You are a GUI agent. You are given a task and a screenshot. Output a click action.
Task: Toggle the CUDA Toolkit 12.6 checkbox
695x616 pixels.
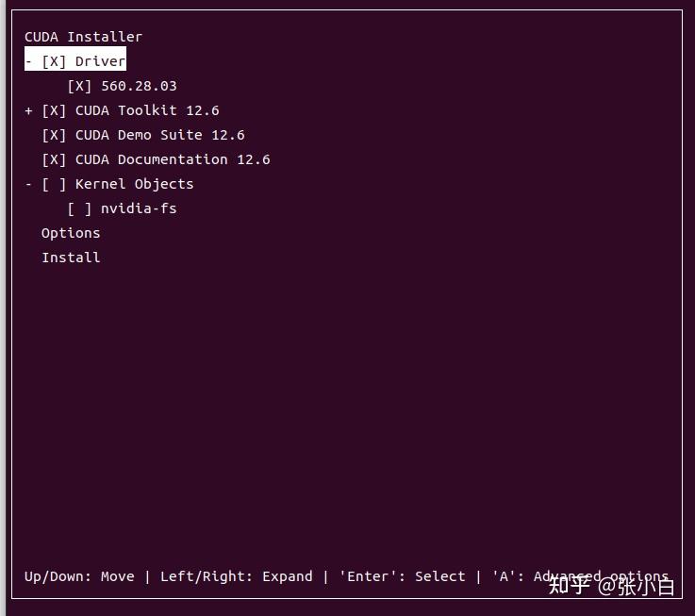click(54, 110)
